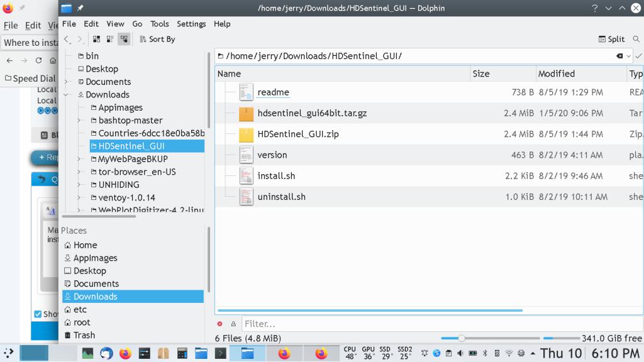
Task: Select the Details view mode button
Action: (124, 39)
